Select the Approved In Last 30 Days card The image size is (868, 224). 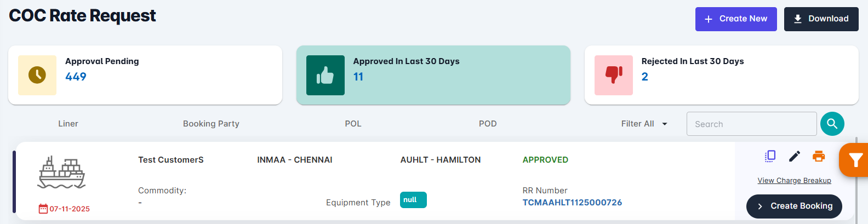[433, 75]
